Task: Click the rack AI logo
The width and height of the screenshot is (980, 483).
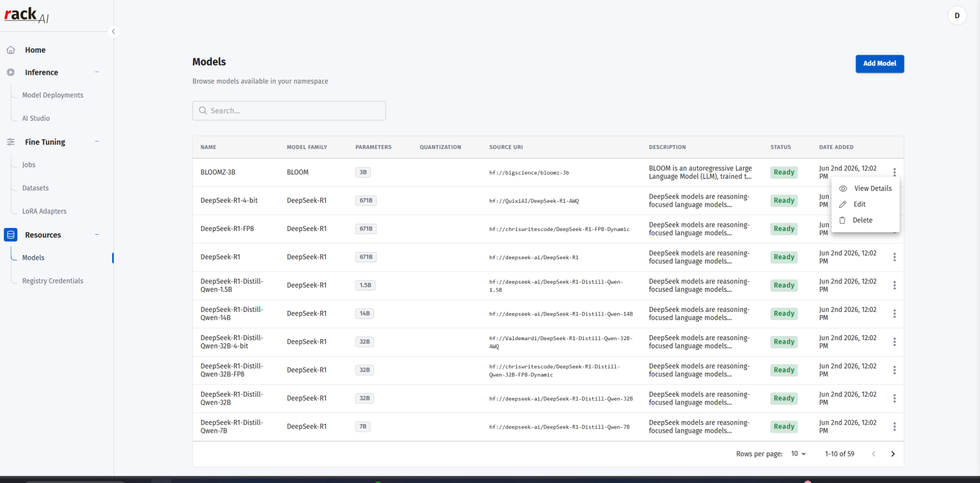Action: coord(26,15)
